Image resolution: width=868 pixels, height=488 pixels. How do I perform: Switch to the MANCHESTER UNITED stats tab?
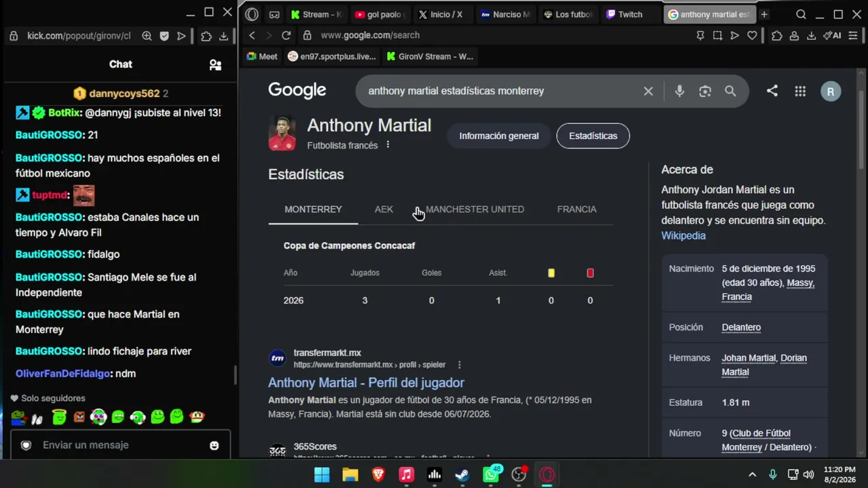pos(475,209)
